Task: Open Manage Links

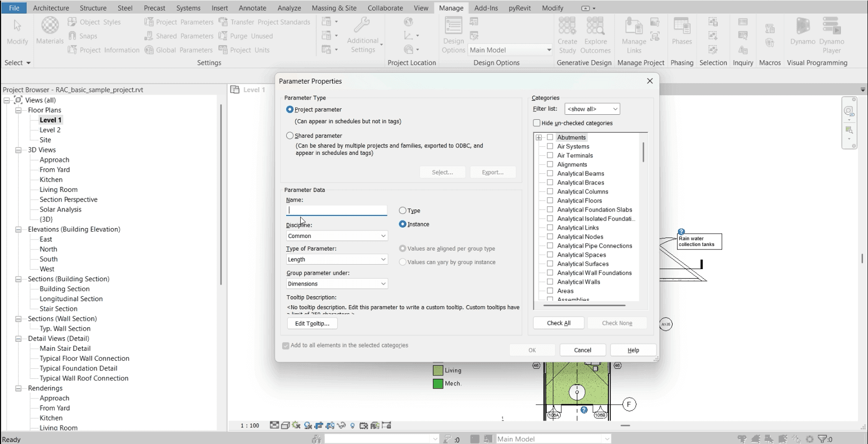Action: pyautogui.click(x=634, y=35)
